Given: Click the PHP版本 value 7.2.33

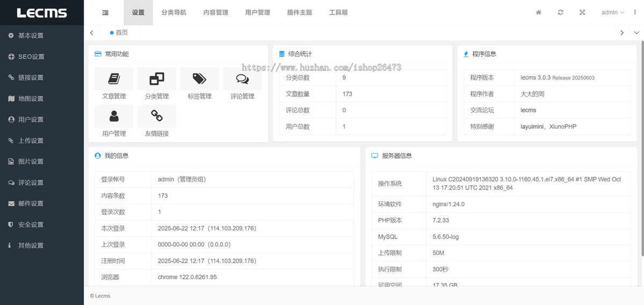Looking at the screenshot, I should [x=441, y=220].
